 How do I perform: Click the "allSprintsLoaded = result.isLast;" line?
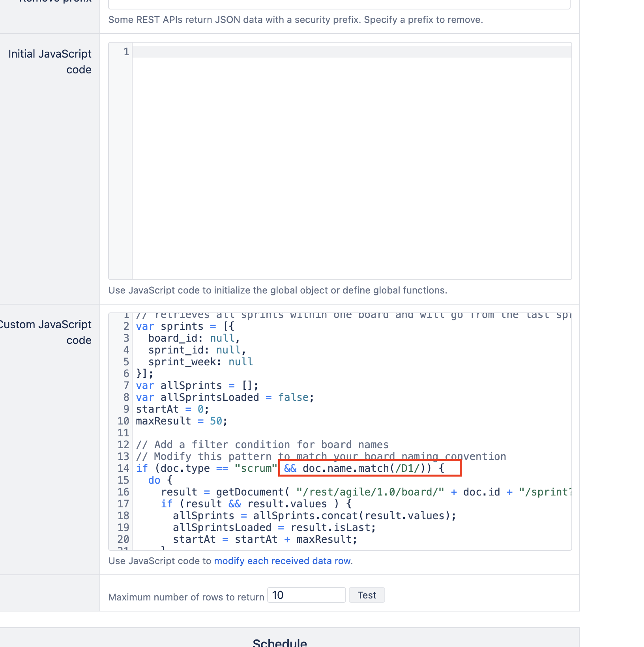click(274, 527)
